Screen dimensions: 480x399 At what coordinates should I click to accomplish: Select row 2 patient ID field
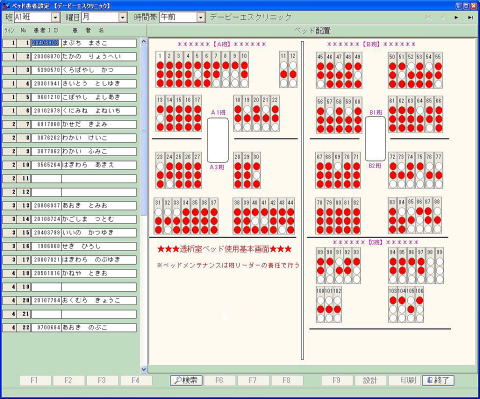pos(46,57)
